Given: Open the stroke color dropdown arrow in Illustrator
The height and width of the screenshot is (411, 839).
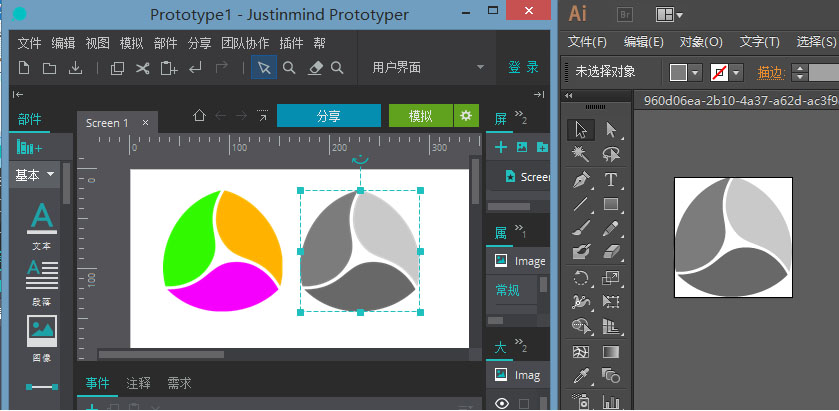Looking at the screenshot, I should [737, 72].
